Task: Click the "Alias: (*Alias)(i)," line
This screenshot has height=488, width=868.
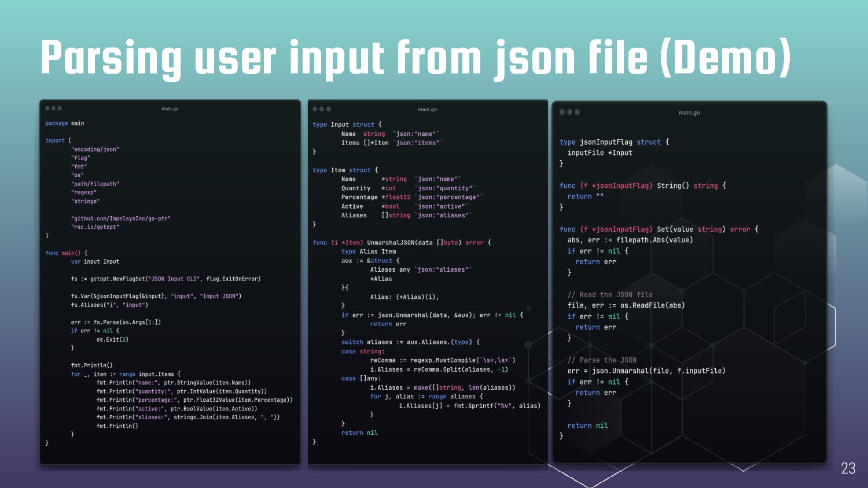Action: pyautogui.click(x=404, y=297)
